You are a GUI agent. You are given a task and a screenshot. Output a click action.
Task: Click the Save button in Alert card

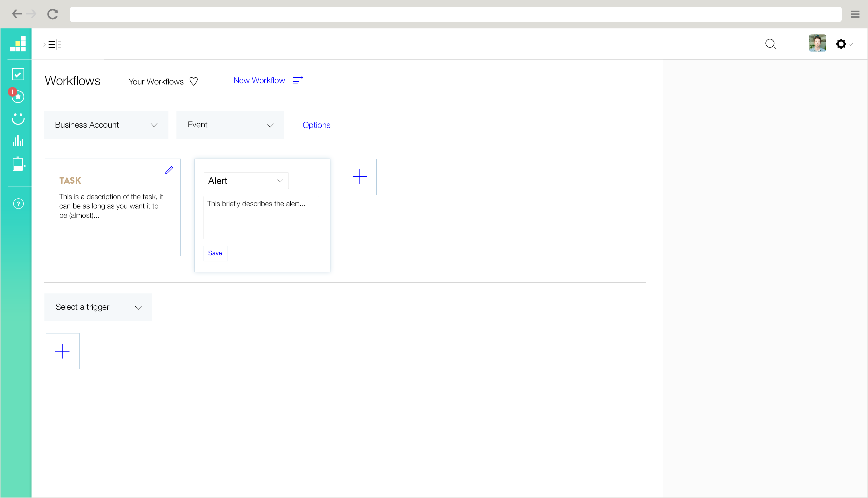215,253
